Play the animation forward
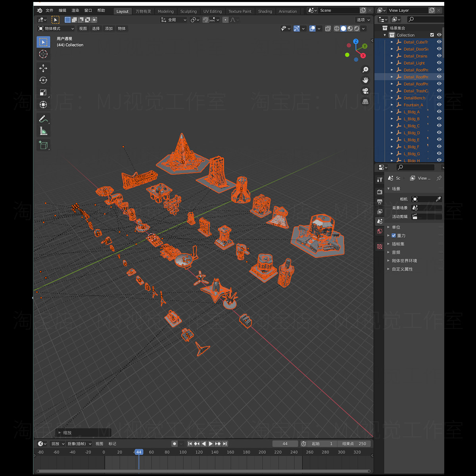Screen dimensions: 476x476 (x=211, y=444)
